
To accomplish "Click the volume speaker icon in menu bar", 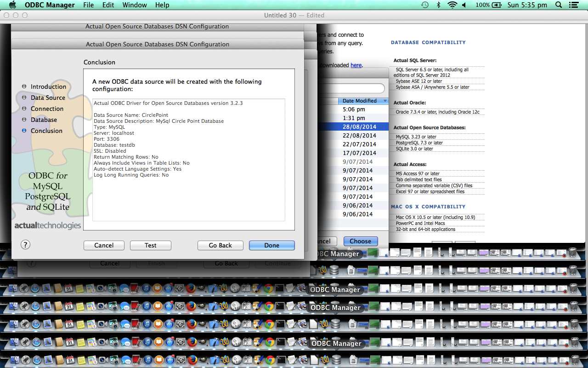I will [464, 5].
